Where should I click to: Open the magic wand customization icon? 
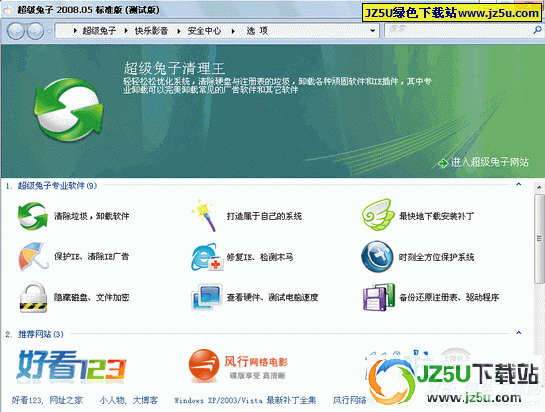(204, 216)
